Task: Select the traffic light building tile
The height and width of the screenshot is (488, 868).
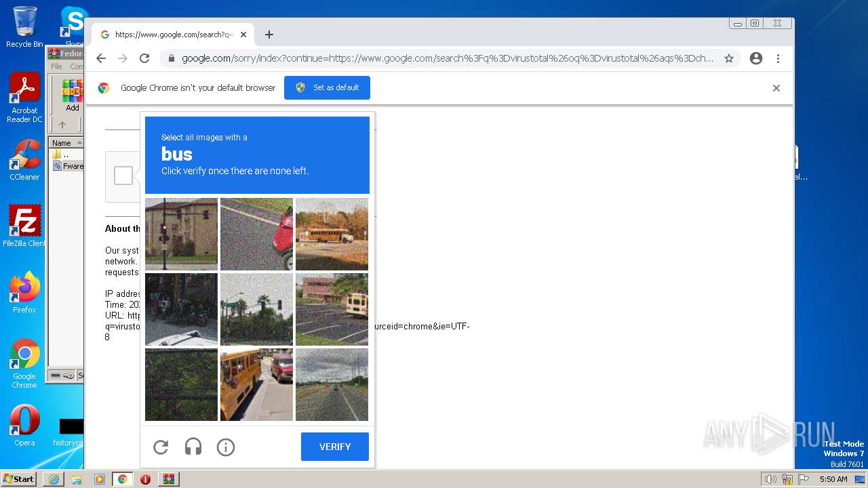Action: 181,234
